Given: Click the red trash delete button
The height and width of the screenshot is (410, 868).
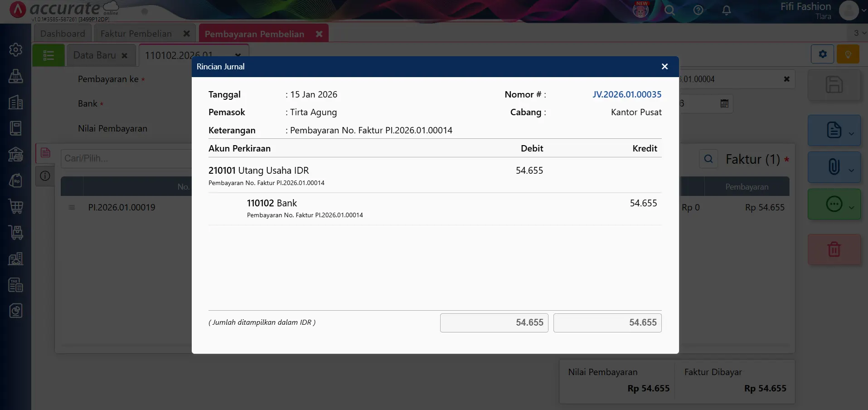Looking at the screenshot, I should pos(834,249).
